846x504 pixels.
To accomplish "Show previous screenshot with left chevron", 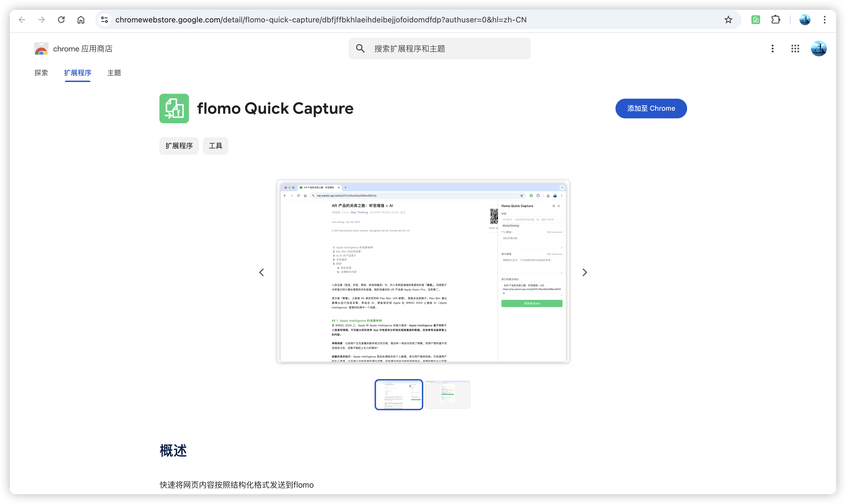I will [262, 272].
